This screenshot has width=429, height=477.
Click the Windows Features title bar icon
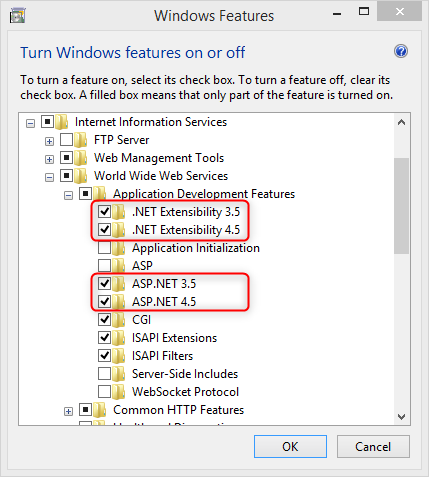click(x=17, y=16)
